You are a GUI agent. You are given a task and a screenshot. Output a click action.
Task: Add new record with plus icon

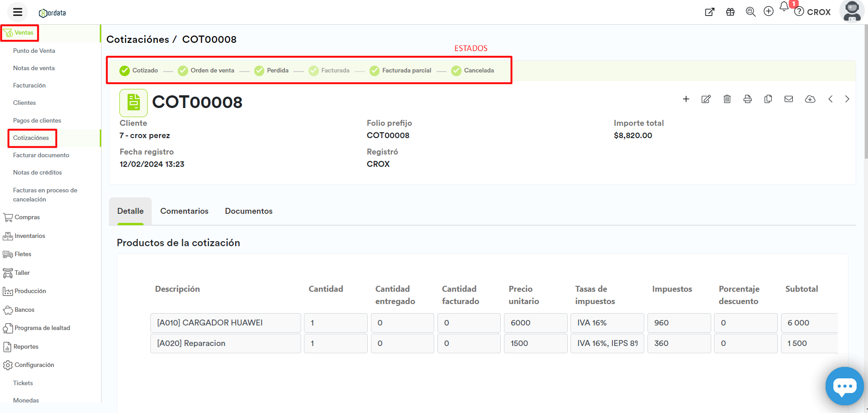point(686,99)
